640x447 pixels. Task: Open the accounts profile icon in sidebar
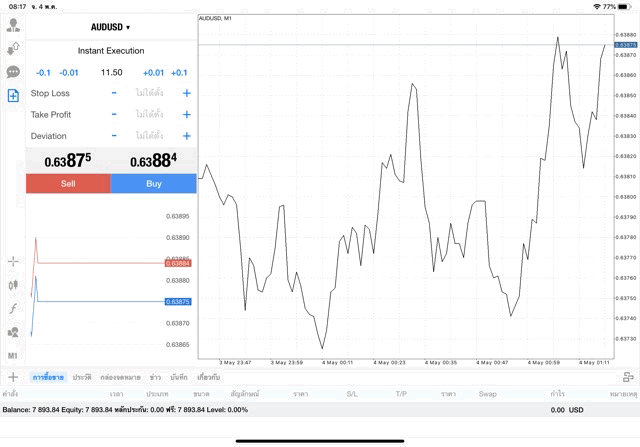point(13,25)
